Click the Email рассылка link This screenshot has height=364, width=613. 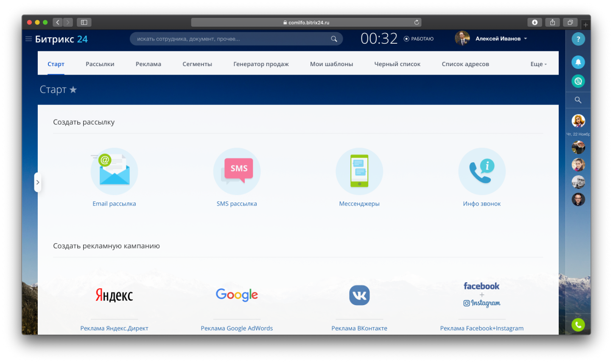tap(114, 204)
